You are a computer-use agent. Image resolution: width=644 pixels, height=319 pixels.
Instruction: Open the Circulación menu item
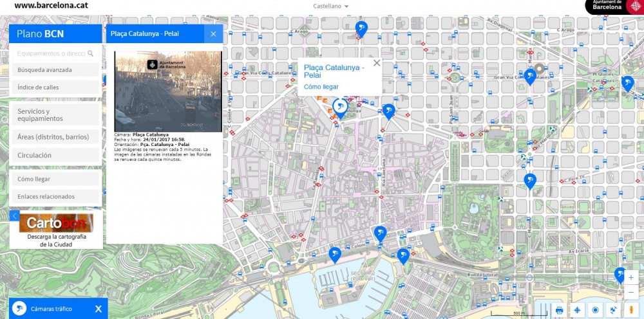click(x=55, y=156)
